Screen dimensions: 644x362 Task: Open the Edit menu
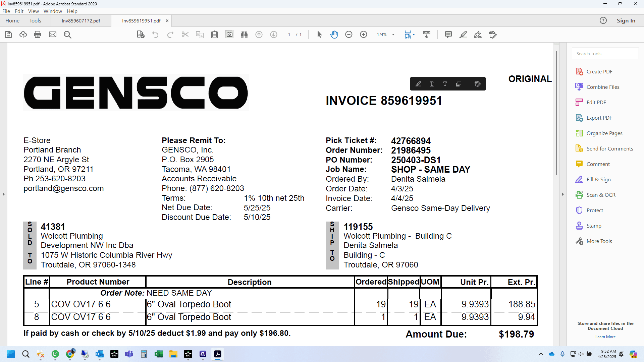[19, 11]
